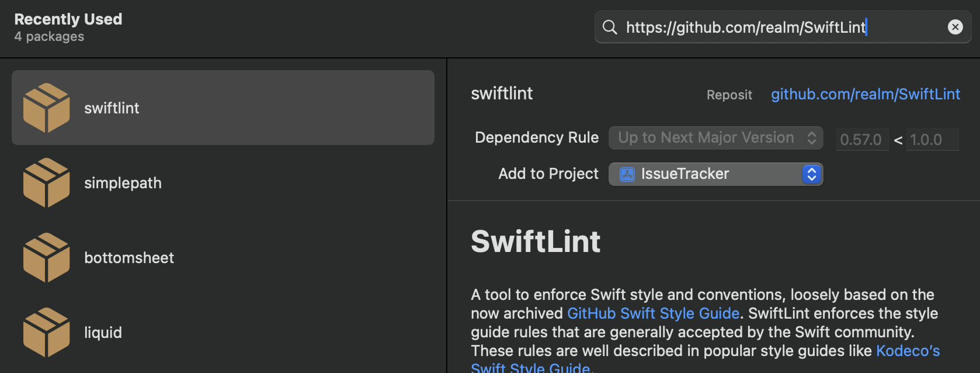Click the bottomsheet package box icon
980x373 pixels.
(x=47, y=257)
